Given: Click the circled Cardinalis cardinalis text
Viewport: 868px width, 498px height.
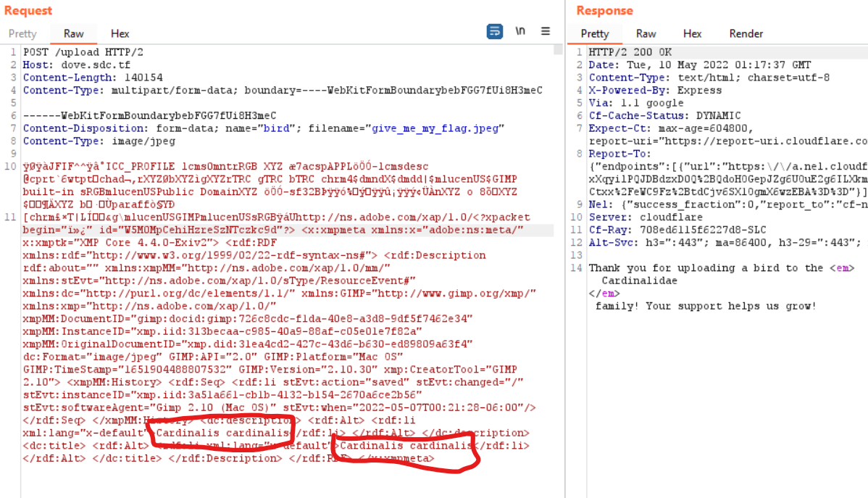Looking at the screenshot, I should click(x=217, y=432).
